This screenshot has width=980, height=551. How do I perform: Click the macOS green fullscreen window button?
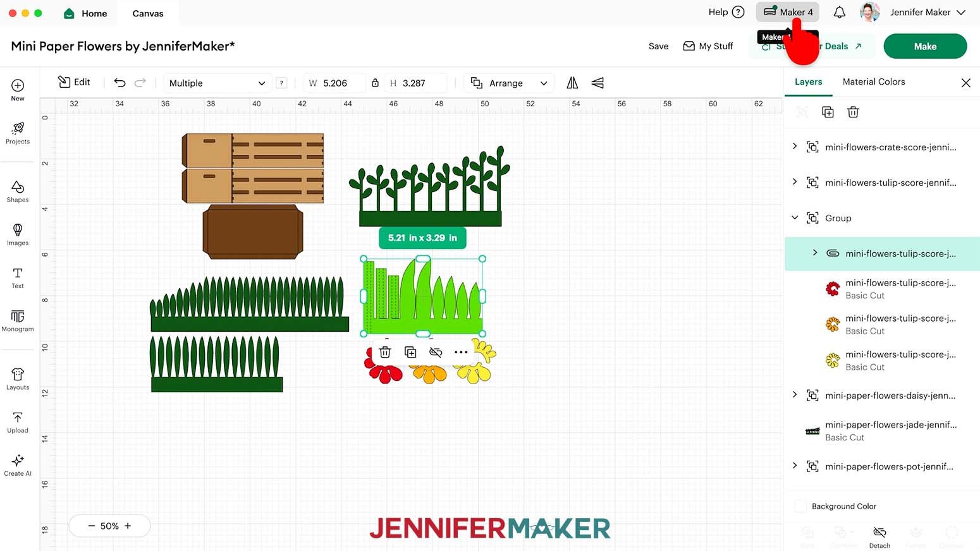click(x=38, y=13)
